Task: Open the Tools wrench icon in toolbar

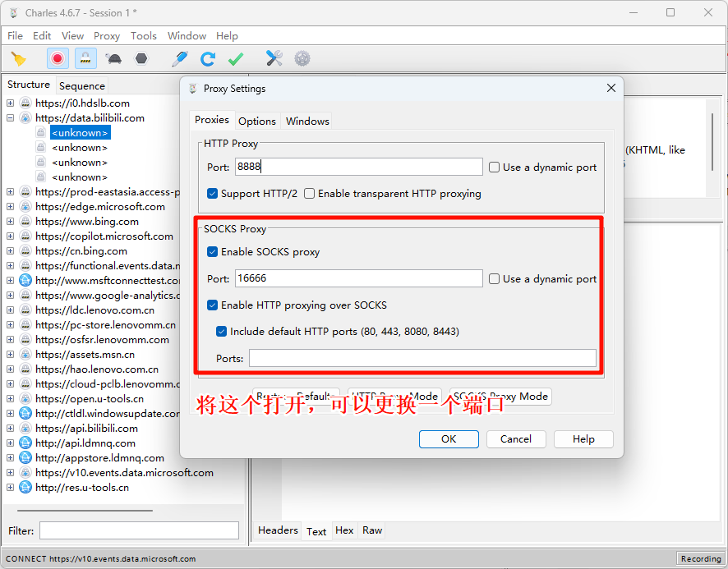Action: (x=274, y=58)
